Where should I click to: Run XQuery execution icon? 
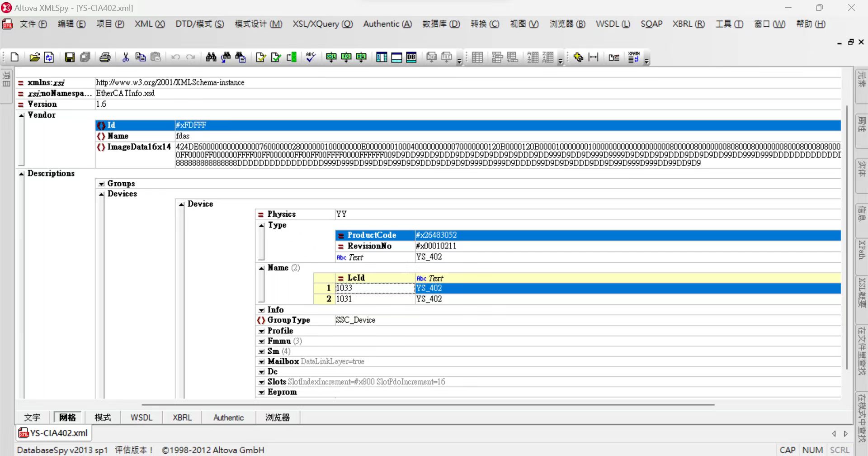coord(361,57)
